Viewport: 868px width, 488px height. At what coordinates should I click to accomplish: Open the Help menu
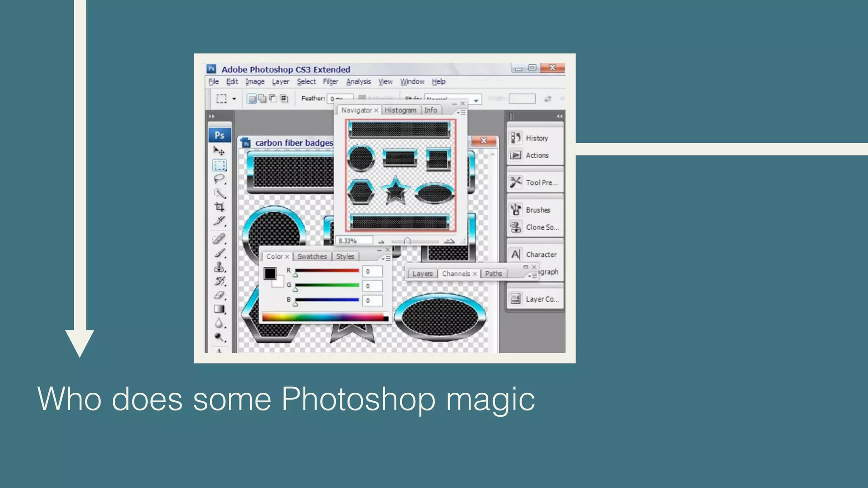[x=439, y=82]
